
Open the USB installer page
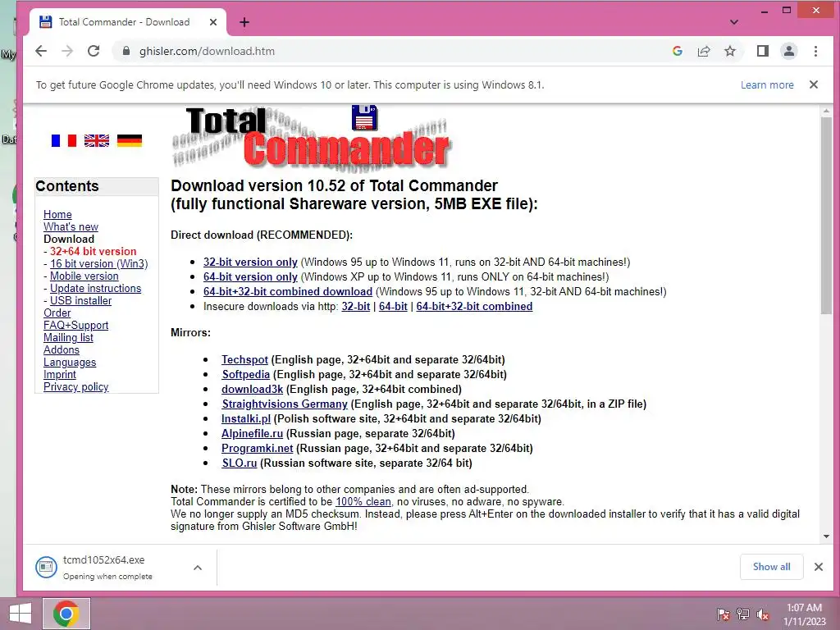pyautogui.click(x=80, y=300)
